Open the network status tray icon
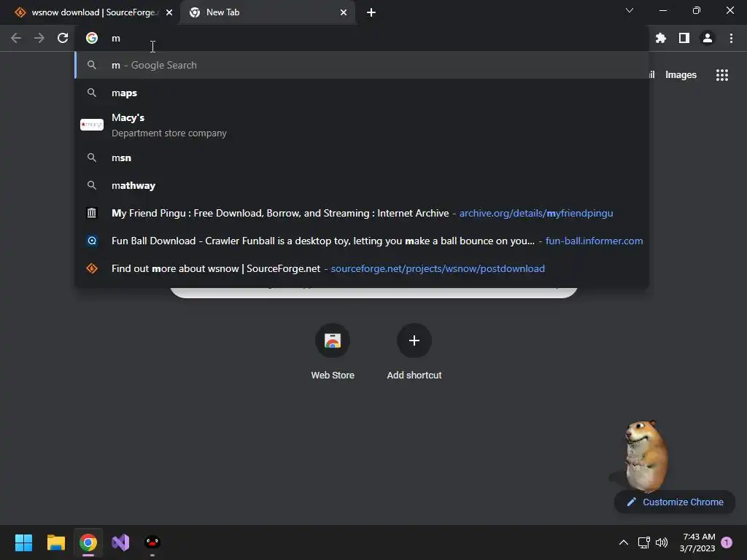747x560 pixels. pyautogui.click(x=643, y=542)
